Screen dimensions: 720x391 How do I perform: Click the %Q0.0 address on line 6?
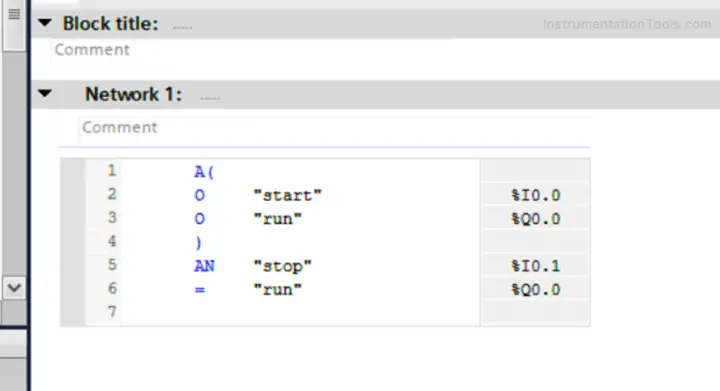click(x=535, y=290)
